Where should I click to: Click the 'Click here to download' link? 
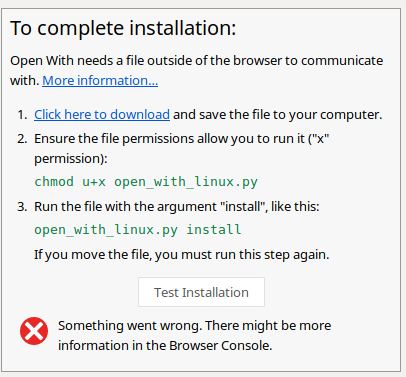[x=102, y=115]
